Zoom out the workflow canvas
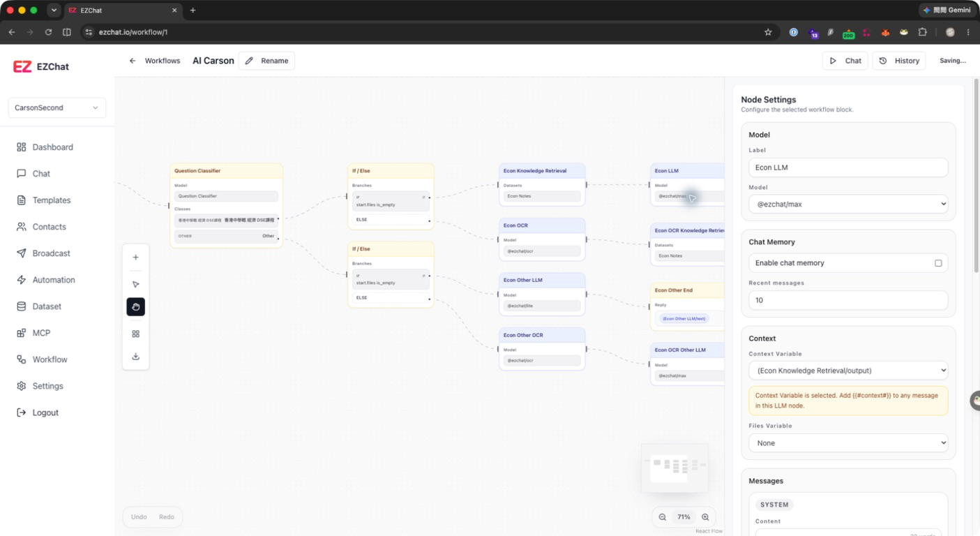 tap(662, 517)
